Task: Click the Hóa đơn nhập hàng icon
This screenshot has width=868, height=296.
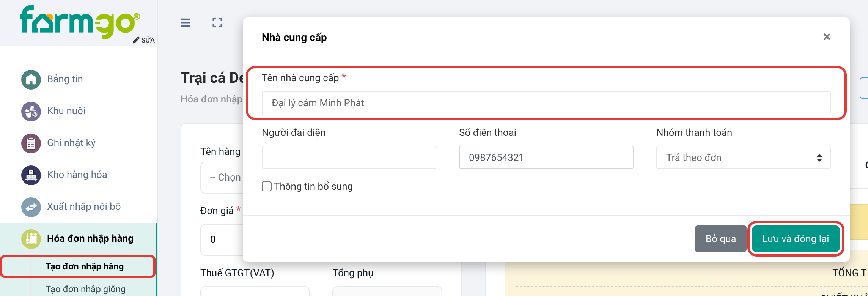Action: (x=31, y=239)
